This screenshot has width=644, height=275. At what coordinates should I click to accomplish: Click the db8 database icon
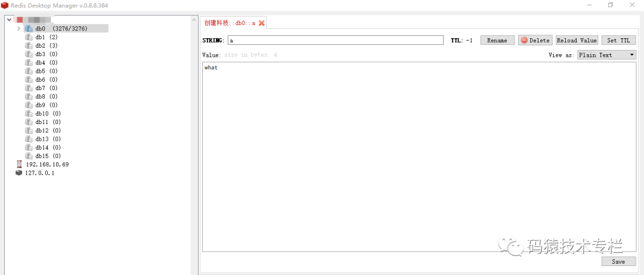pos(29,97)
